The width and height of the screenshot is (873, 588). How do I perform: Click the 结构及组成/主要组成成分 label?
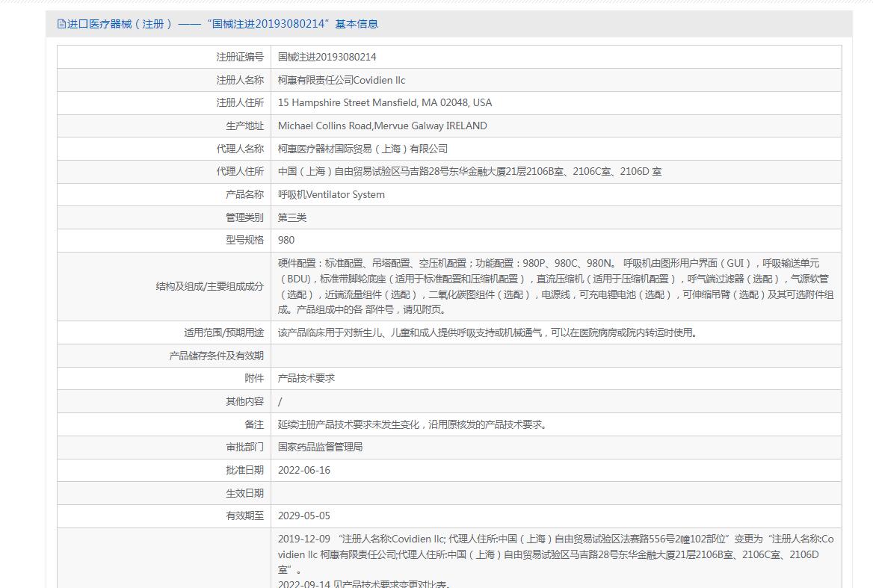pos(209,286)
